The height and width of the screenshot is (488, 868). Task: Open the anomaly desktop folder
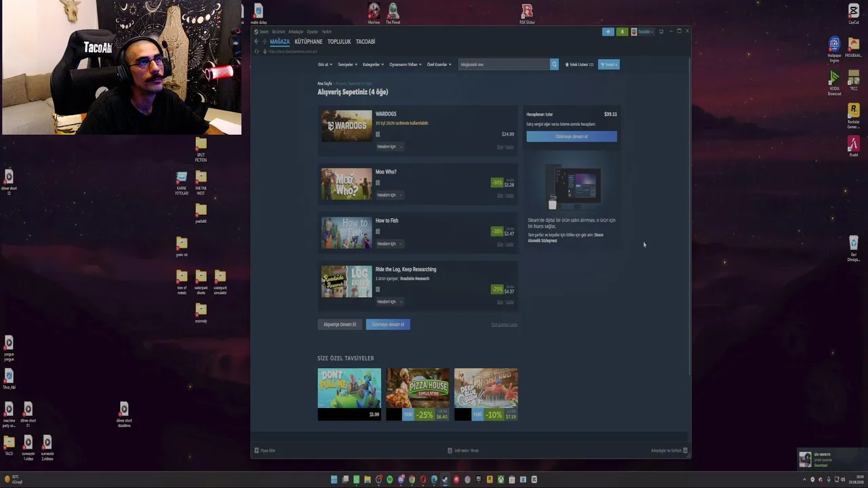201,313
